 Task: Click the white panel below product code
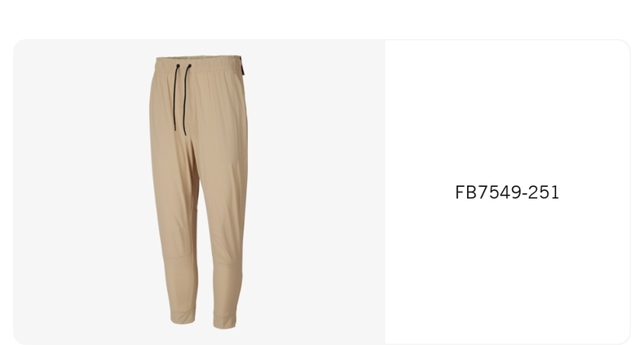pyautogui.click(x=507, y=271)
